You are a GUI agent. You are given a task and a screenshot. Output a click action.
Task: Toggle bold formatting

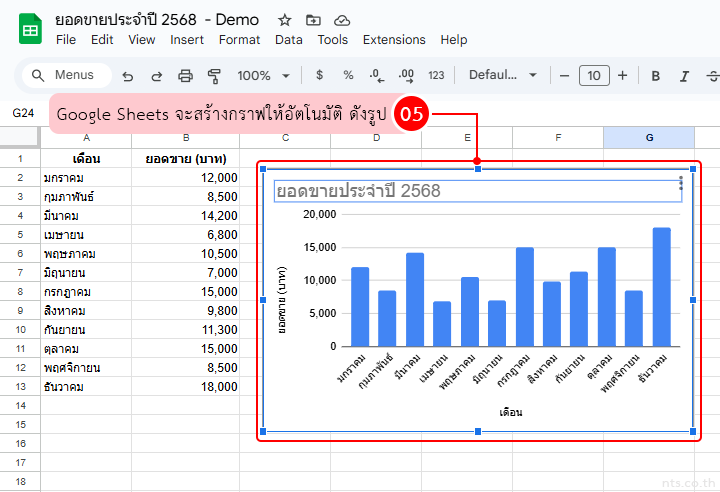click(656, 76)
